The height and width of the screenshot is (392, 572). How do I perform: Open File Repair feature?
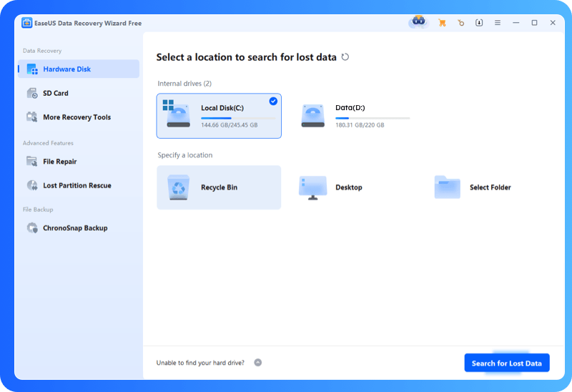tap(79, 162)
